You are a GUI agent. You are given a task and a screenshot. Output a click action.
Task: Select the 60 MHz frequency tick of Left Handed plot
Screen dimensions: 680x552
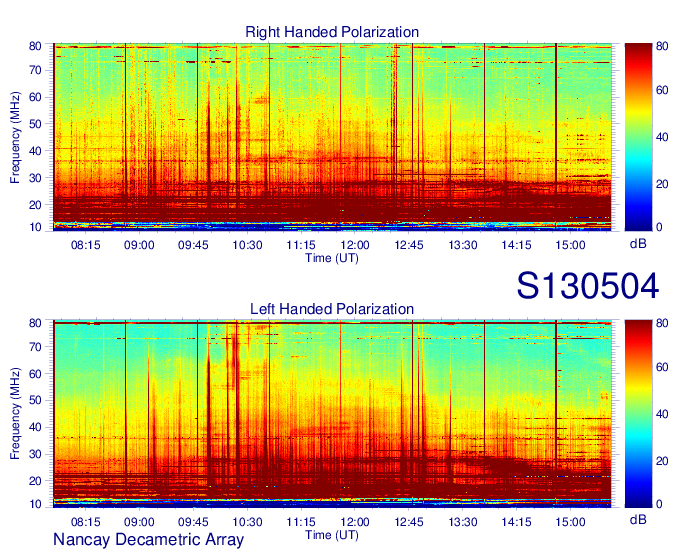point(35,374)
